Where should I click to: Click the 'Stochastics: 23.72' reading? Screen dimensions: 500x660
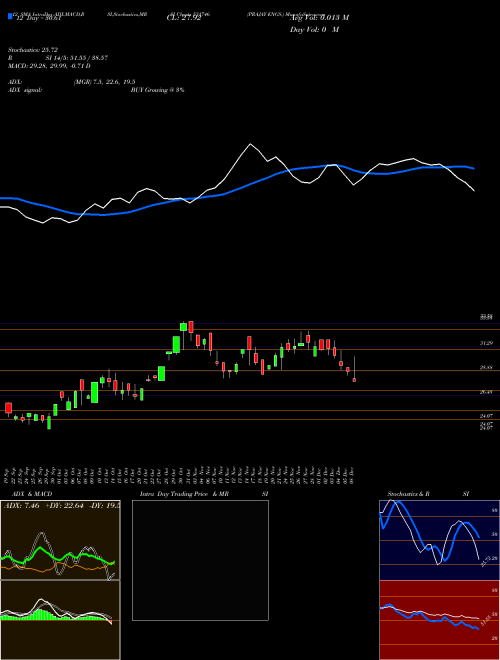pyautogui.click(x=32, y=50)
